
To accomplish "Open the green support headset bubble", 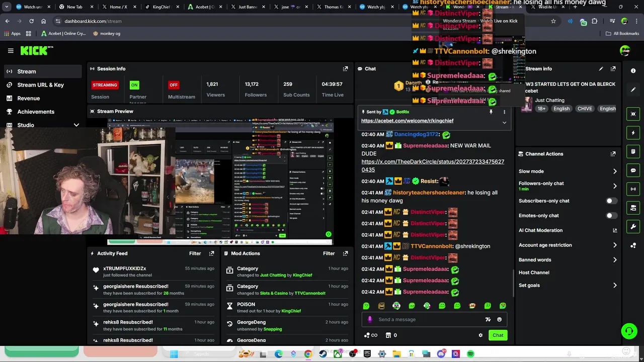I will (629, 331).
